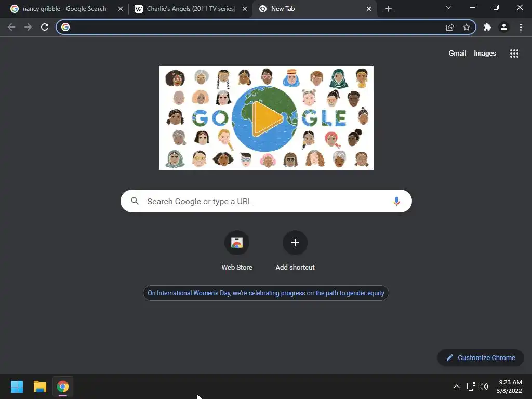Click the pencil icon on Customize Chrome
Viewport: 532px width, 399px height.
[x=449, y=357]
